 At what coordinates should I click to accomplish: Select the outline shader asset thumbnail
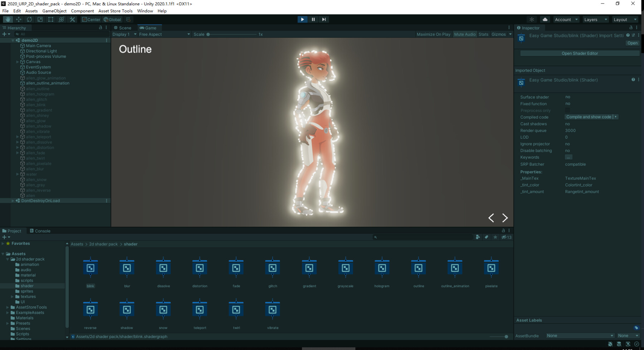click(x=418, y=267)
